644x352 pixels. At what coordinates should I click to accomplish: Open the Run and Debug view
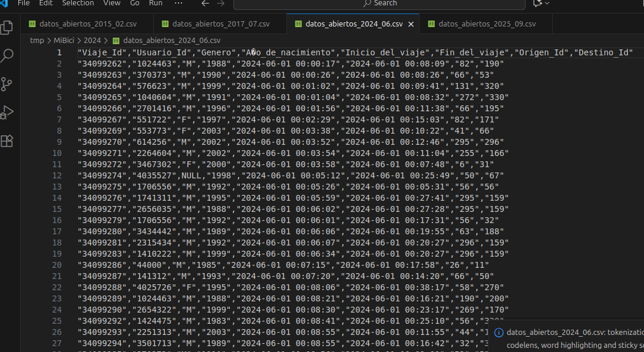coord(7,112)
